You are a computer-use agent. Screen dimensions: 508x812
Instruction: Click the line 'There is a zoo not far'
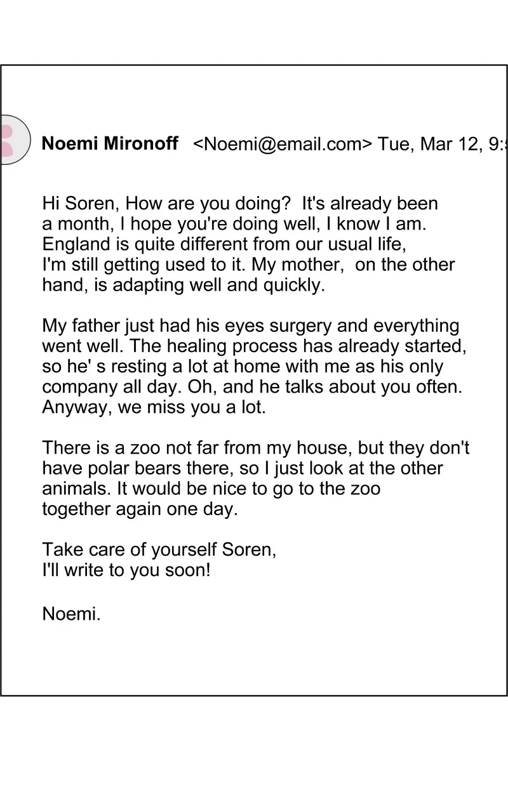(256, 449)
